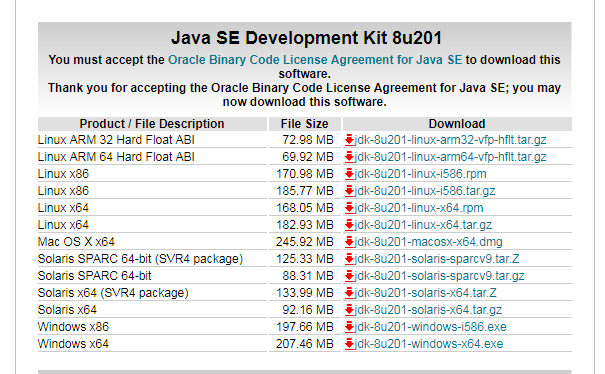Download jdk-8u201-linux-x64.rpm link
This screenshot has height=374, width=605.
(x=419, y=208)
